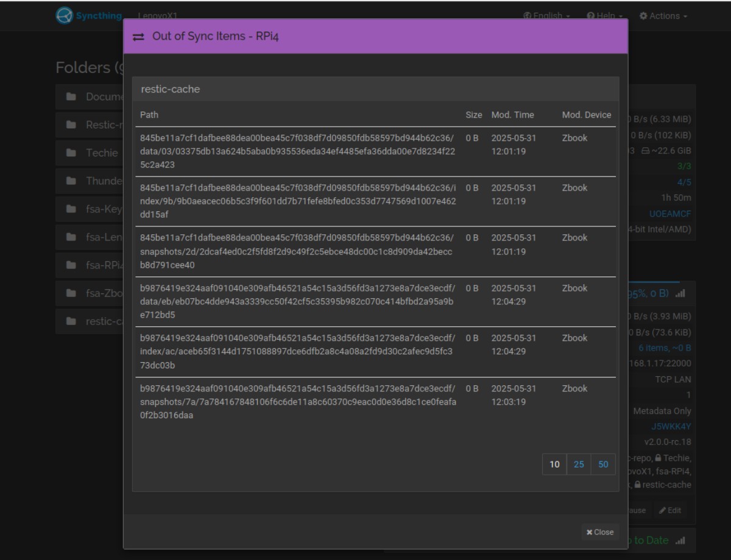Click the 168.1.17:22000 address value

tap(660, 364)
